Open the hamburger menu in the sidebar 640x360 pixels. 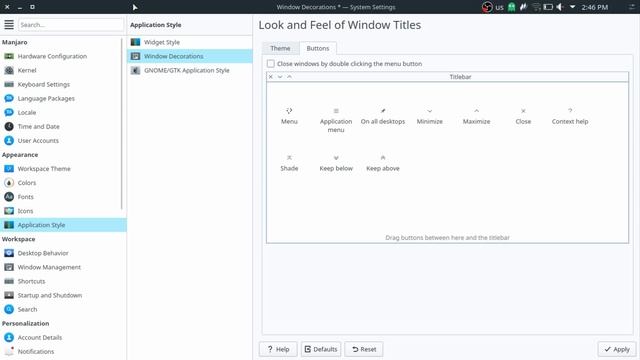pos(9,25)
